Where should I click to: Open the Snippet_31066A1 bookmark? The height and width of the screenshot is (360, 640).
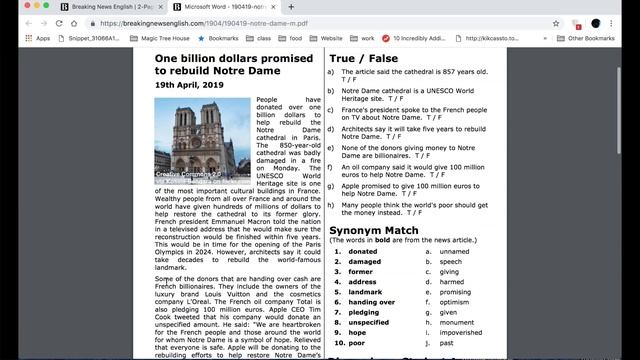(x=89, y=38)
